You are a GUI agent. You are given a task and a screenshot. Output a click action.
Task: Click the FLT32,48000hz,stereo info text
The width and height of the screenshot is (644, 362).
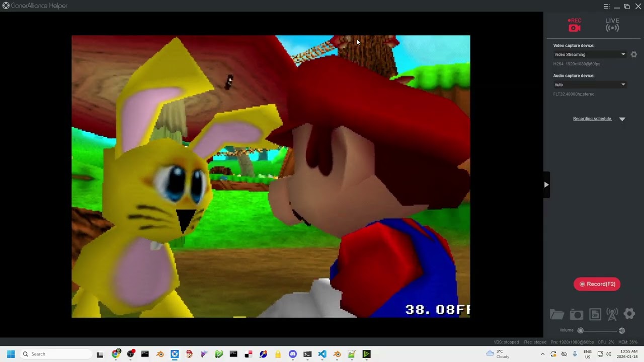click(x=574, y=94)
